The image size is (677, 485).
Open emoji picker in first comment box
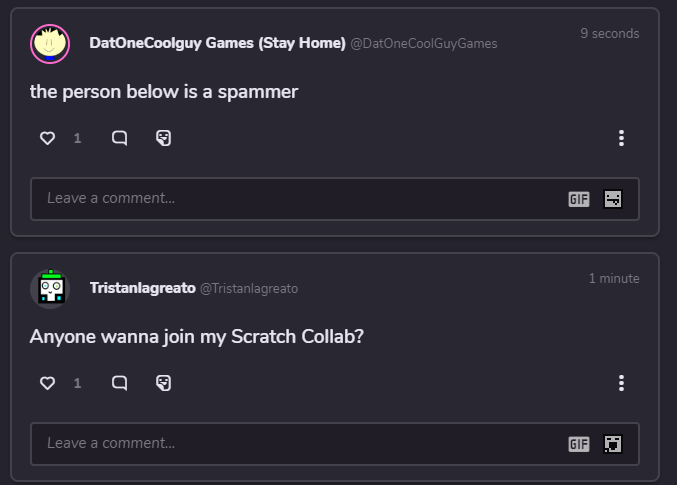[613, 199]
